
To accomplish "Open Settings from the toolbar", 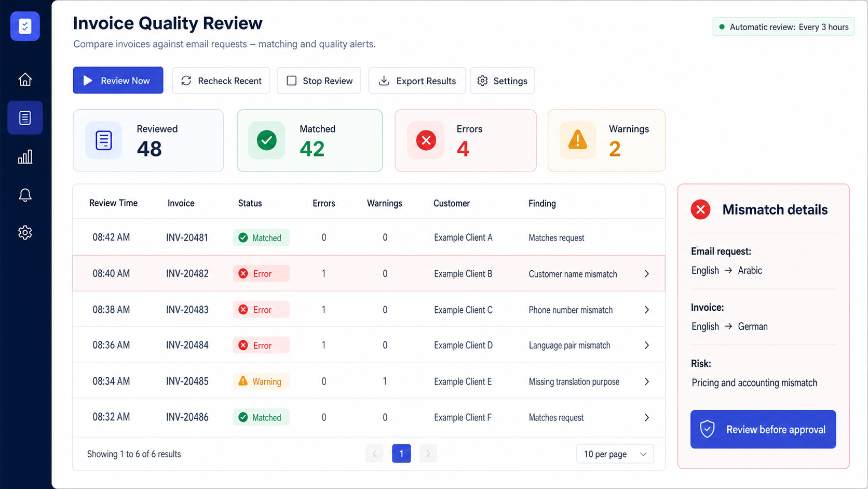I will [503, 81].
